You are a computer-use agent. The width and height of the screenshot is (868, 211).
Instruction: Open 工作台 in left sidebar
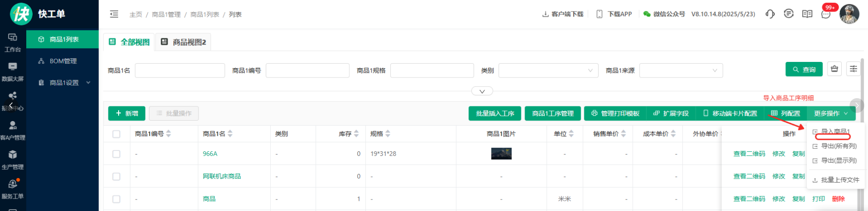(x=13, y=42)
